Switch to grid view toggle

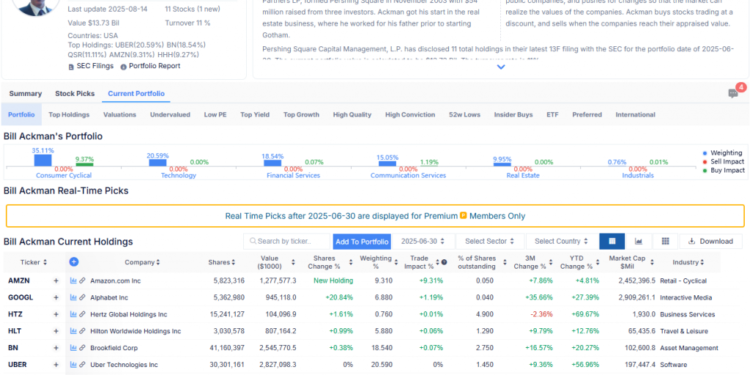tap(665, 241)
